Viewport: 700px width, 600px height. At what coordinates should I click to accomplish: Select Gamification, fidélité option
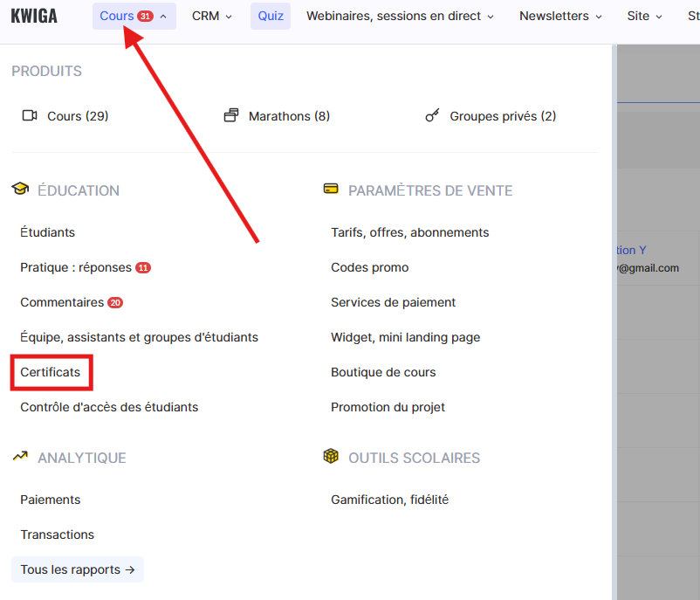(x=389, y=500)
